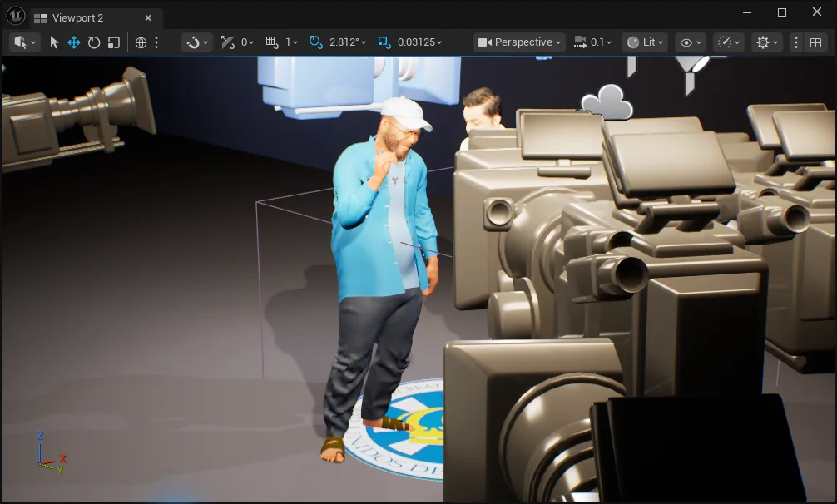Viewport: 837px width, 504px height.
Task: Activate the Select objects arrow tool
Action: (54, 42)
